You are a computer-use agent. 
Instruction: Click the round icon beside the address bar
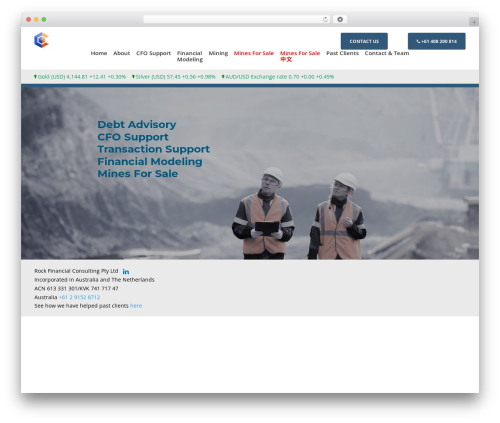[x=340, y=20]
